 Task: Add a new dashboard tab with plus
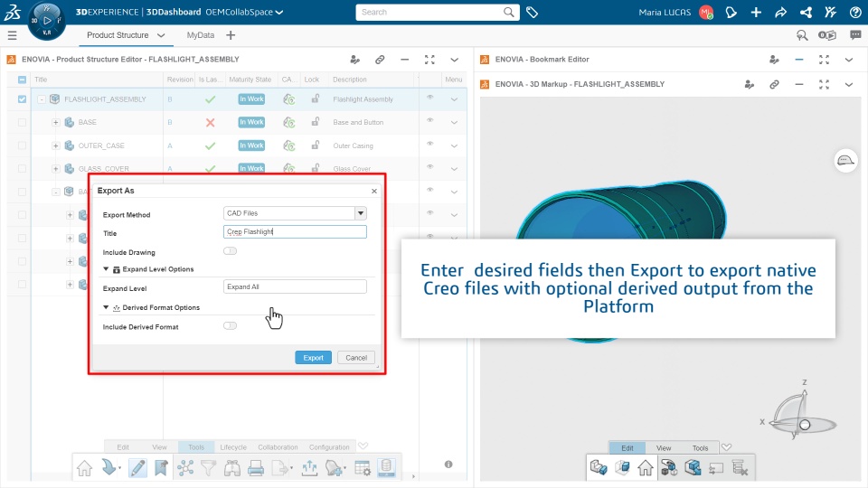click(231, 35)
